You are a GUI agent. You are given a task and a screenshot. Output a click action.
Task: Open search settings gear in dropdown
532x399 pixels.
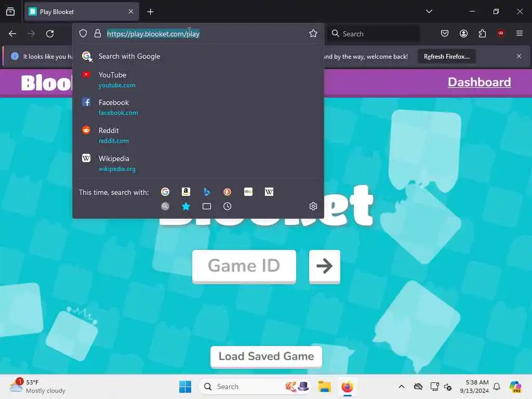click(313, 206)
